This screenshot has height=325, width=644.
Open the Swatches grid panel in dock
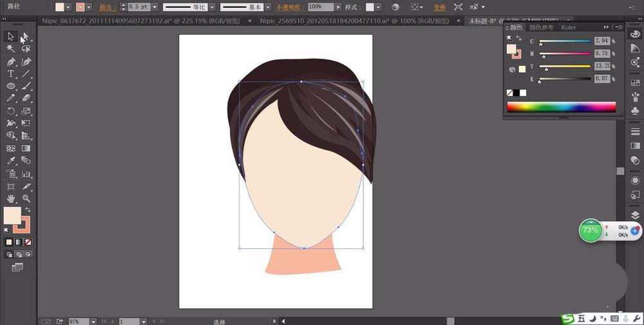point(635,83)
